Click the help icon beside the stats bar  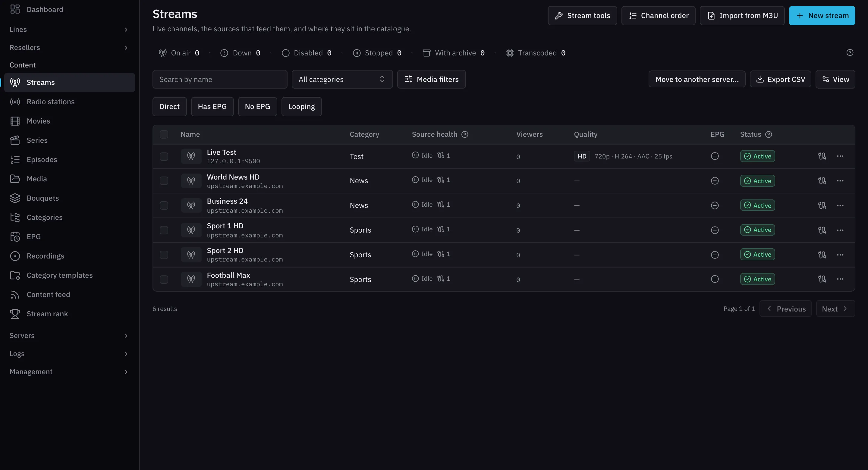coord(850,52)
